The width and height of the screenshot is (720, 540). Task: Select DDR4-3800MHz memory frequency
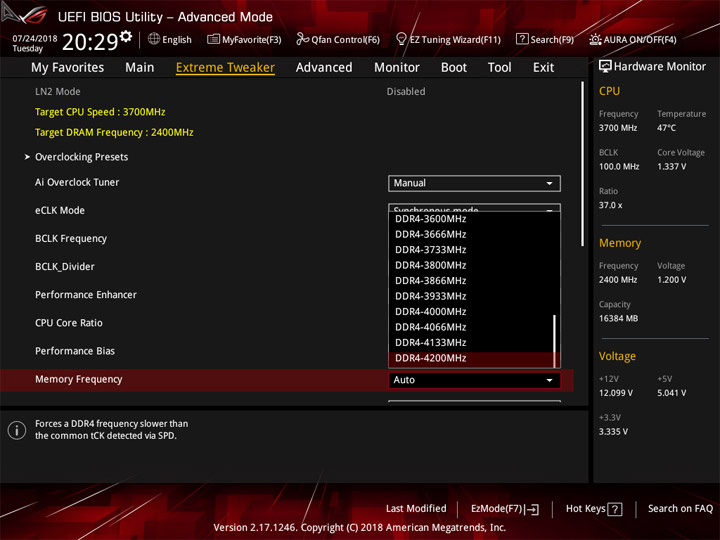pos(472,265)
